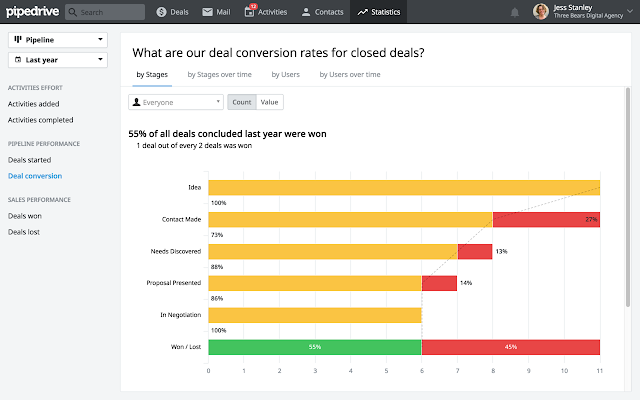Click the search magnifier icon
This screenshot has width=640, height=400.
73,12
